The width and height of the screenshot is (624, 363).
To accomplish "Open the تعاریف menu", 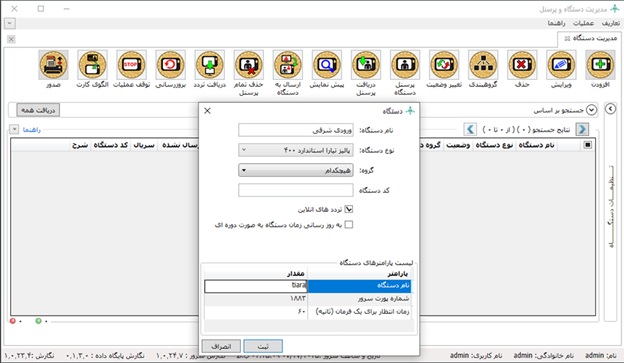I will pos(610,23).
